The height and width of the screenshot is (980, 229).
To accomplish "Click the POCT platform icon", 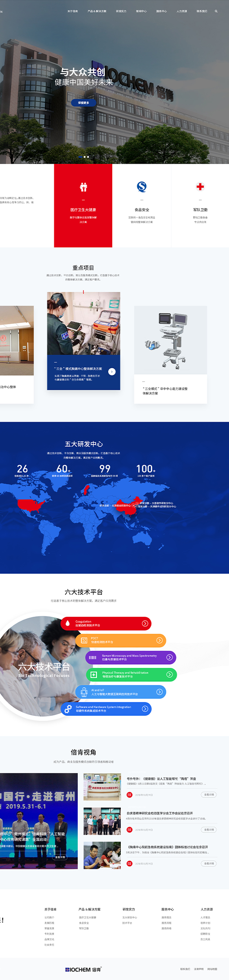I will click(x=84, y=640).
